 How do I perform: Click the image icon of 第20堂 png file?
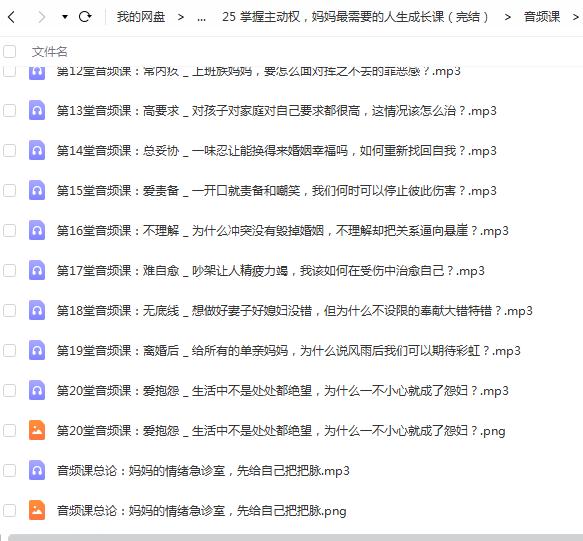tap(37, 430)
